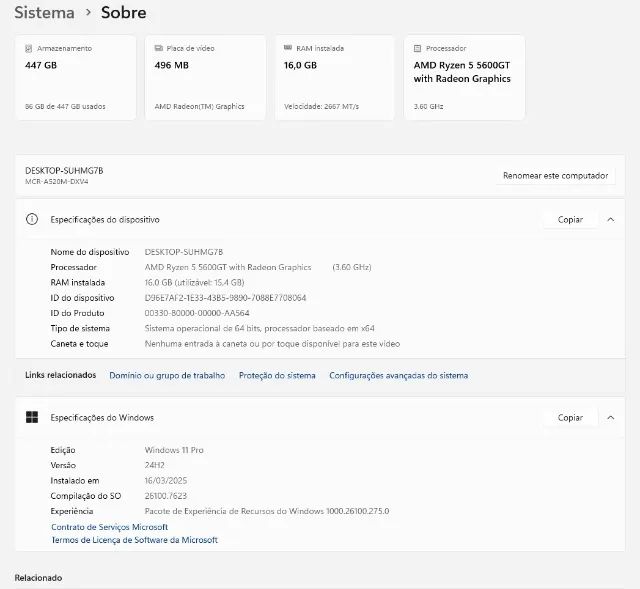Screen dimensions: 640x589
Task: Copy the device specifications
Action: (570, 220)
